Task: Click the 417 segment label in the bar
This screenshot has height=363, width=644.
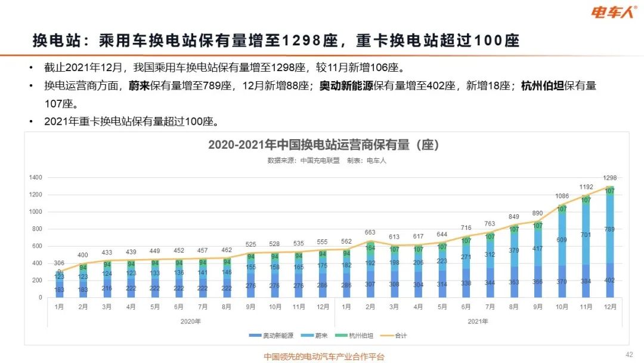Action: 538,249
